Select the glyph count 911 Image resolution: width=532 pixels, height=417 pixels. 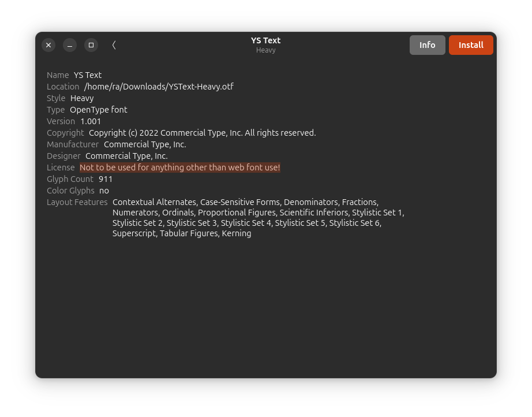[106, 179]
